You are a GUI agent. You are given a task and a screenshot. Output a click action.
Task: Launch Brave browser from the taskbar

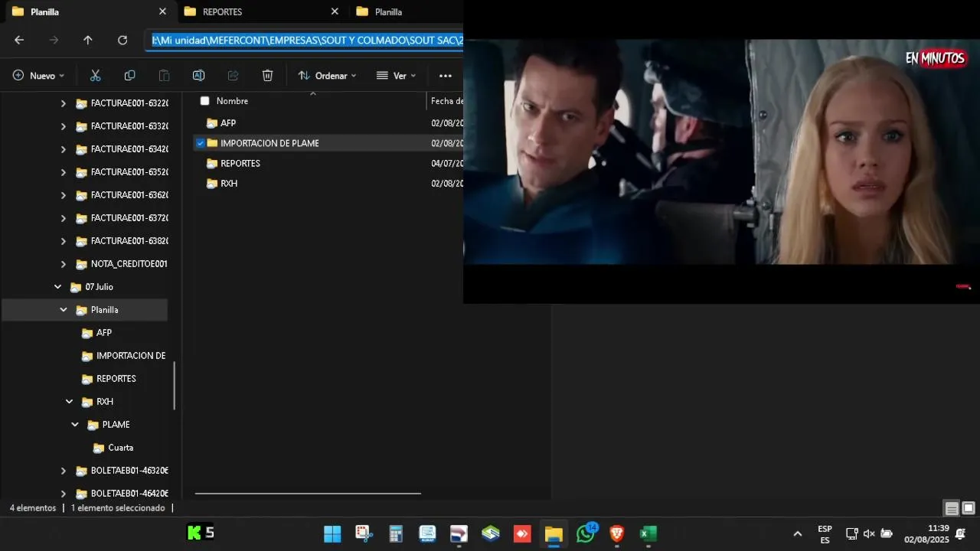click(617, 533)
